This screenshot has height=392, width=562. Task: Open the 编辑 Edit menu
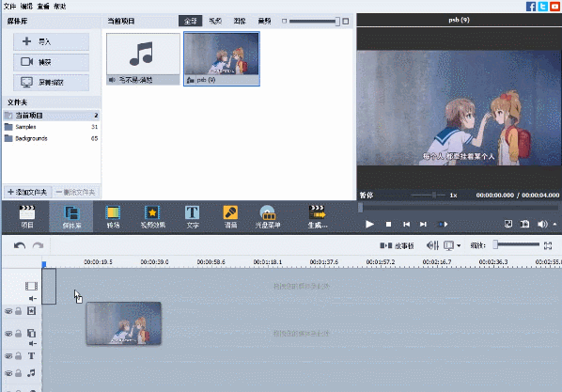26,6
